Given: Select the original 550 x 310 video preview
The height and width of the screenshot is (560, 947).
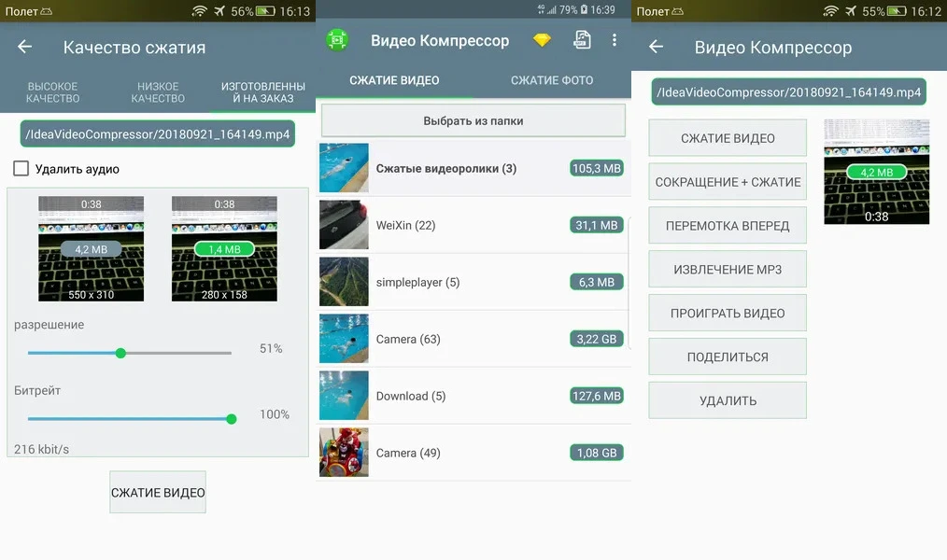Looking at the screenshot, I should pos(92,248).
